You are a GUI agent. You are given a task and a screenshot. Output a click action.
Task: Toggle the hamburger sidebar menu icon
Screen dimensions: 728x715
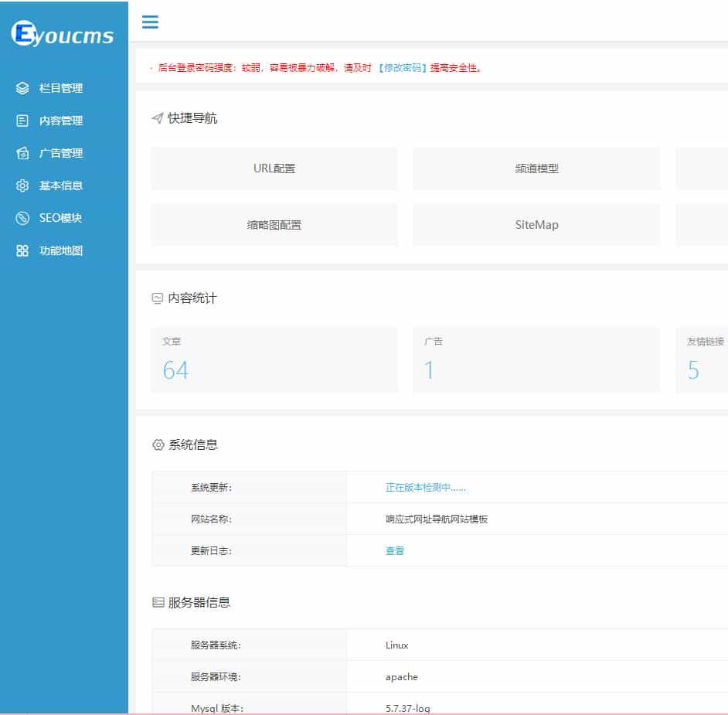click(150, 22)
